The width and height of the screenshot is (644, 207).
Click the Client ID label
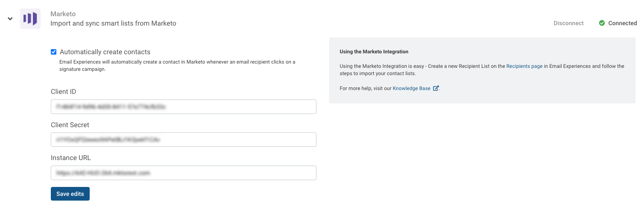click(64, 92)
